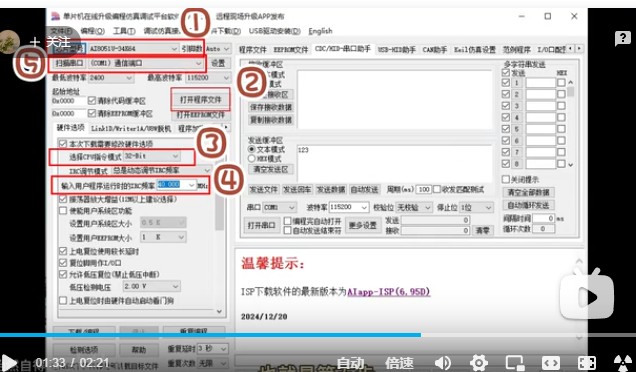Toggle 编程完自动打开 checkbox
This screenshot has width=636, height=372.
click(288, 221)
